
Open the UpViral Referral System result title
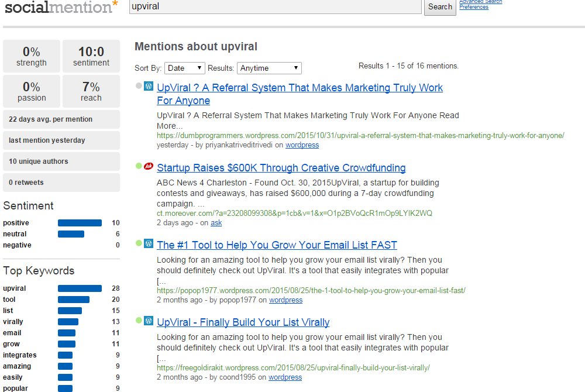(300, 94)
